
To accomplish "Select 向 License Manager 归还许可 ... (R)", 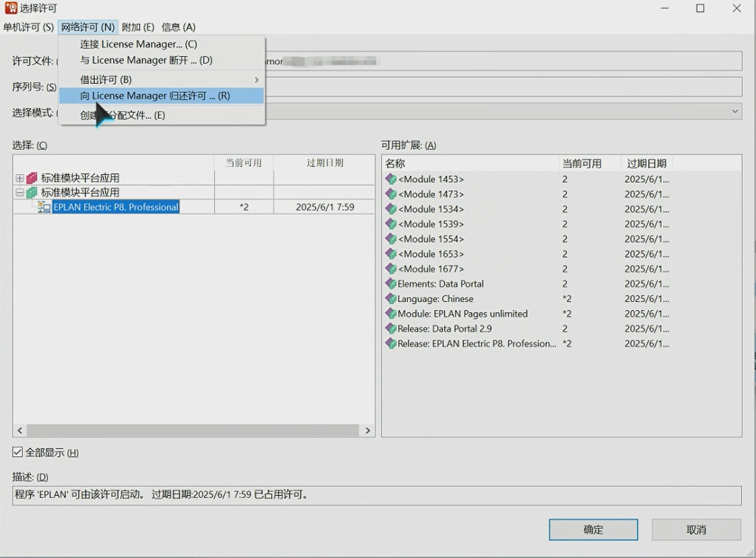I will [161, 96].
